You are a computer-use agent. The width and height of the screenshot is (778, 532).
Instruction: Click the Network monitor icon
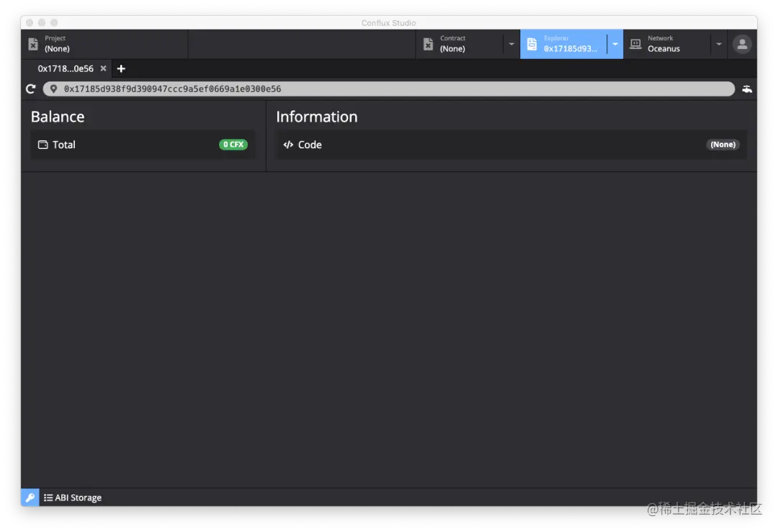point(635,44)
